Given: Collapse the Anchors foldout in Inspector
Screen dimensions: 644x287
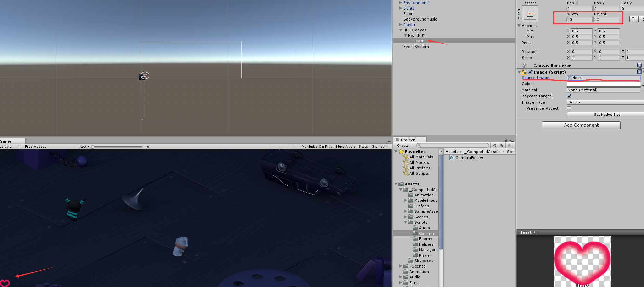Looking at the screenshot, I should 519,26.
